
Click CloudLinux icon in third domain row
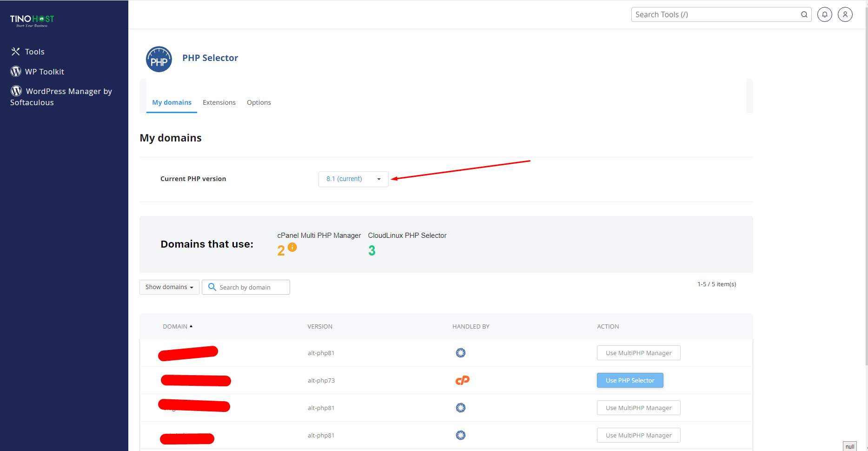pos(461,408)
